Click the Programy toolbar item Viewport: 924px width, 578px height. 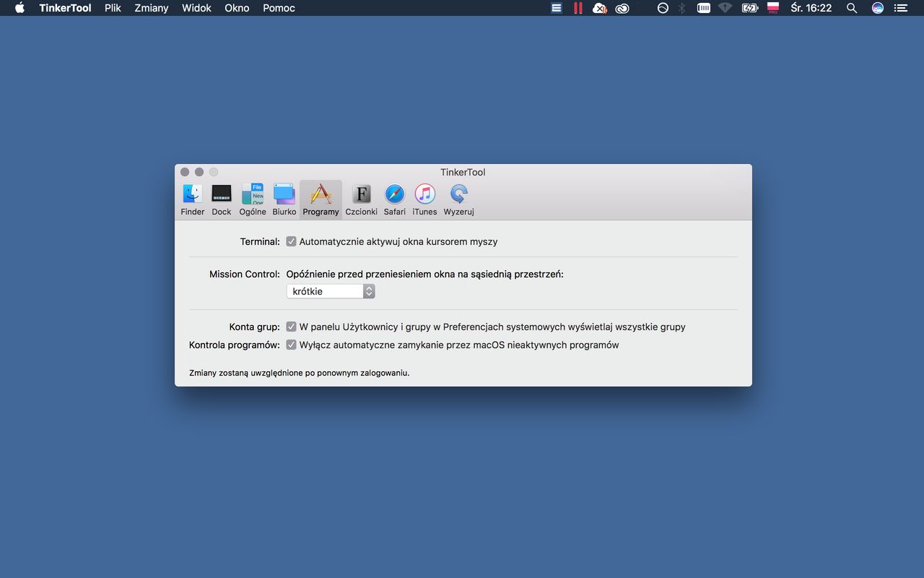point(321,199)
